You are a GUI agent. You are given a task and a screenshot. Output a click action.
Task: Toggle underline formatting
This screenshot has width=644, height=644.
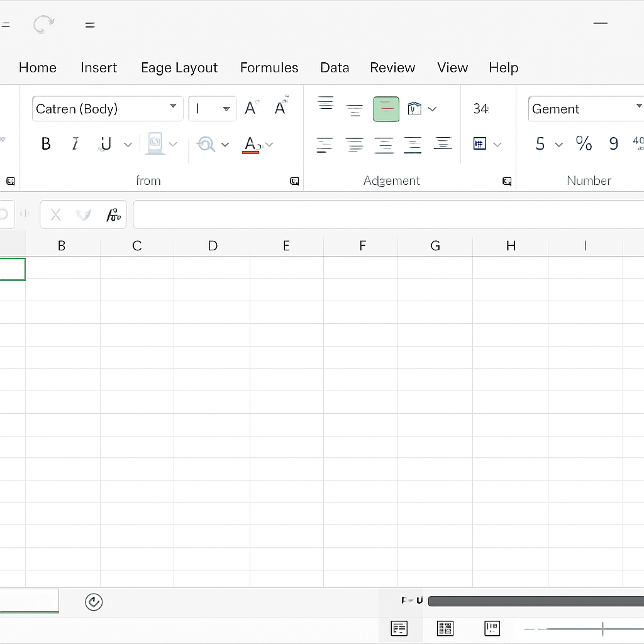point(106,144)
